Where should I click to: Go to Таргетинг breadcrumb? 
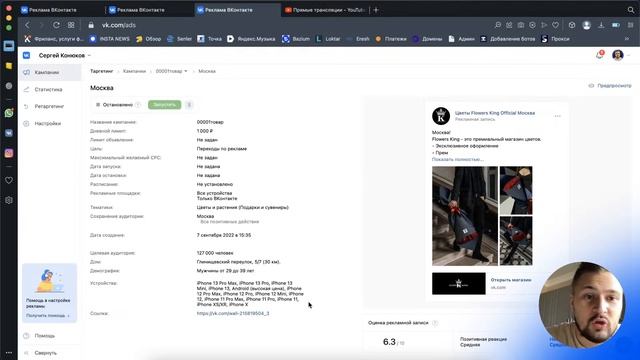click(101, 71)
